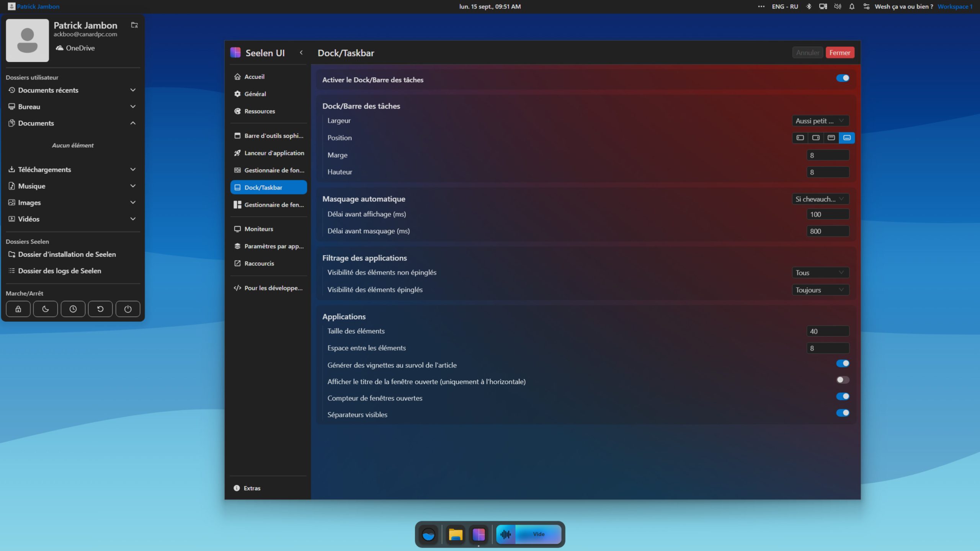Open File Explorer from the dock
This screenshot has height=551, width=980.
[x=456, y=534]
